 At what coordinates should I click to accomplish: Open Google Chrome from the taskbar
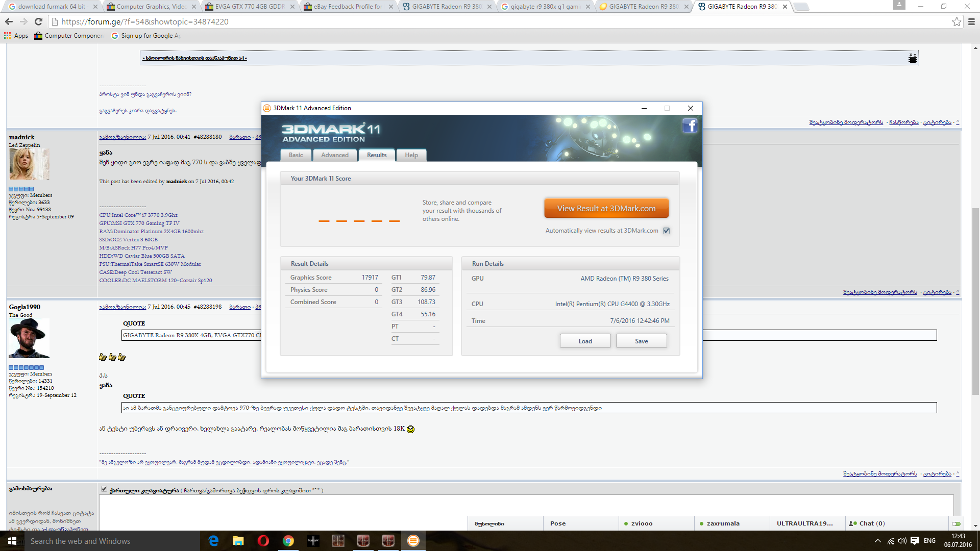pos(288,540)
